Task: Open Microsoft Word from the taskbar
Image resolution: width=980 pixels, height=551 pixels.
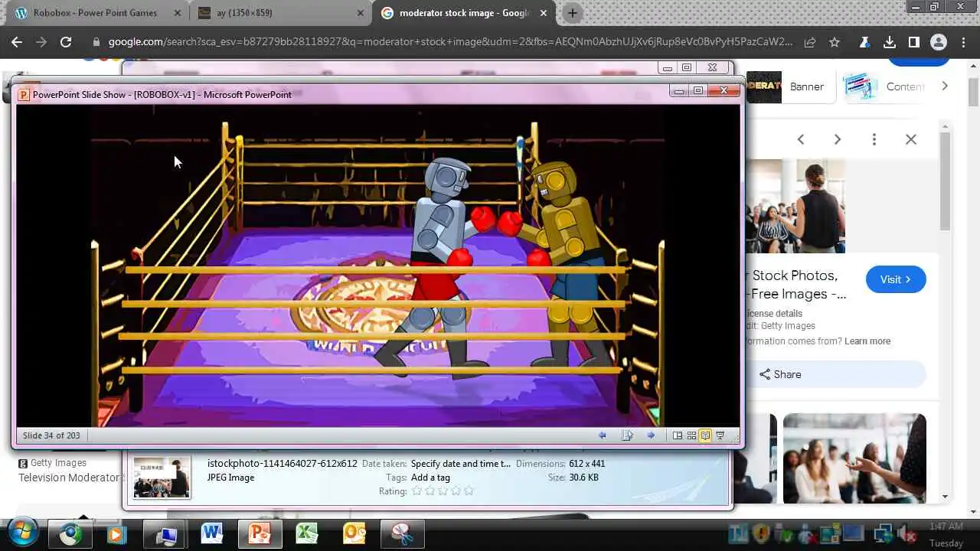Action: pyautogui.click(x=212, y=533)
